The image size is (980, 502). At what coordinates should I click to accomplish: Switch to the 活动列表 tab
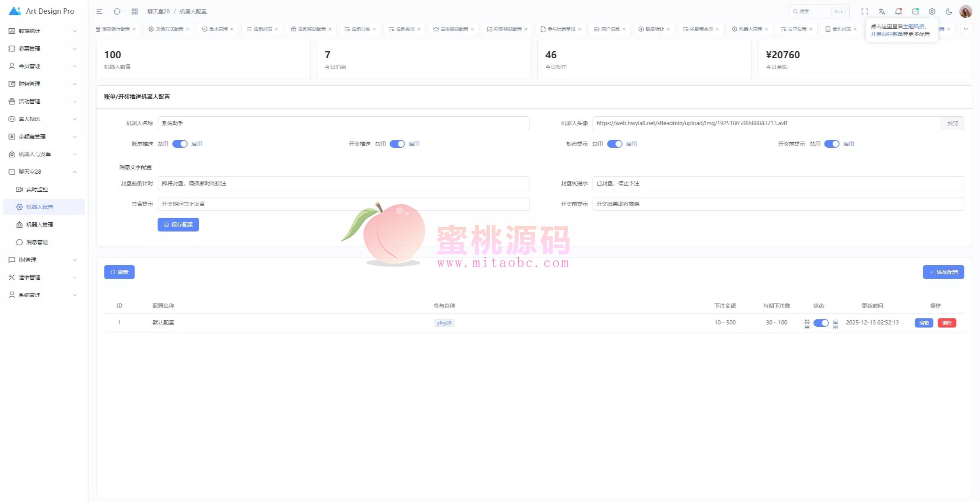(263, 29)
